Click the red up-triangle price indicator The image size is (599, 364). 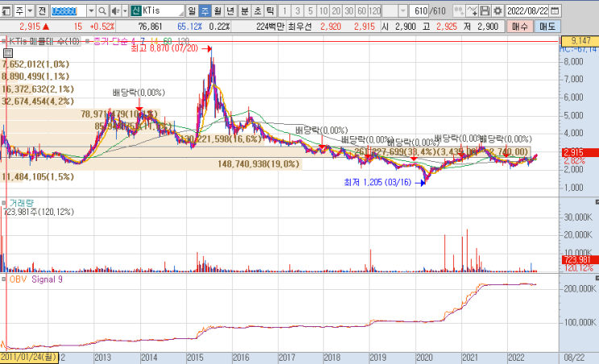click(46, 27)
